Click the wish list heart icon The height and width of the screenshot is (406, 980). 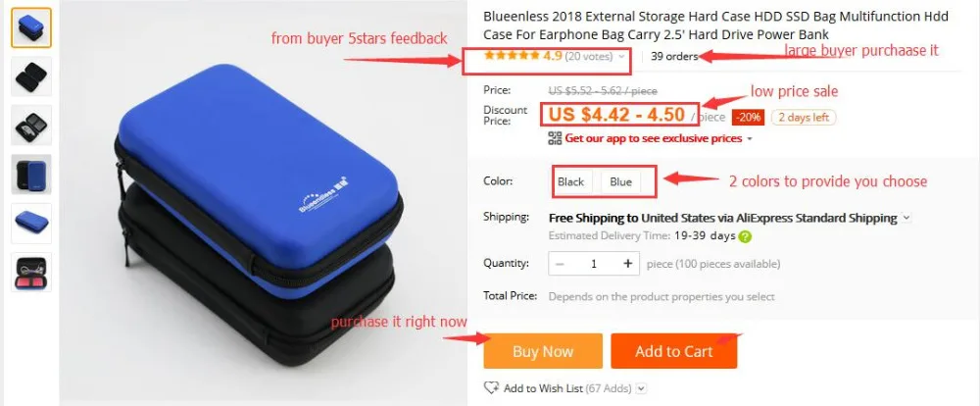point(491,388)
